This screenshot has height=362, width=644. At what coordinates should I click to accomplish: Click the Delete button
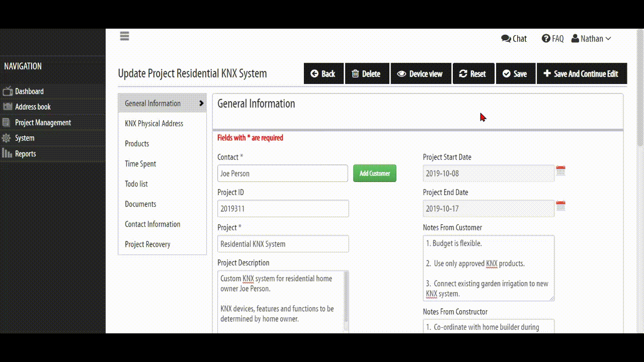(x=367, y=73)
